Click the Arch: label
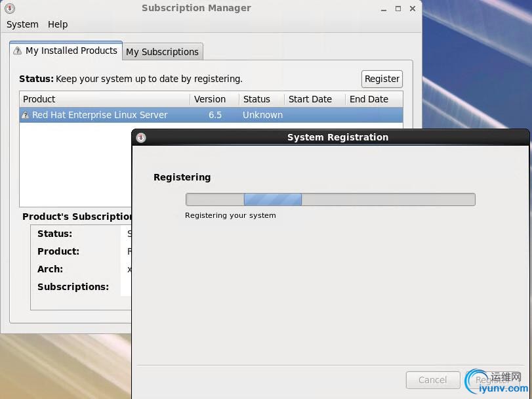This screenshot has width=532, height=399. tap(51, 269)
